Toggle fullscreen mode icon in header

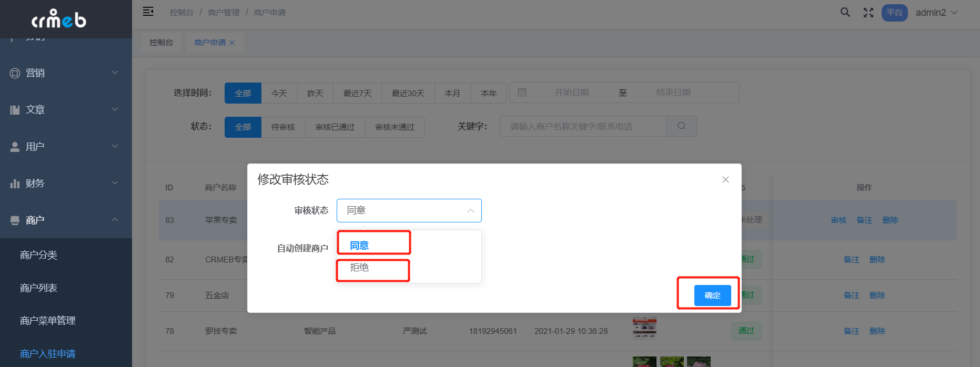click(x=868, y=13)
